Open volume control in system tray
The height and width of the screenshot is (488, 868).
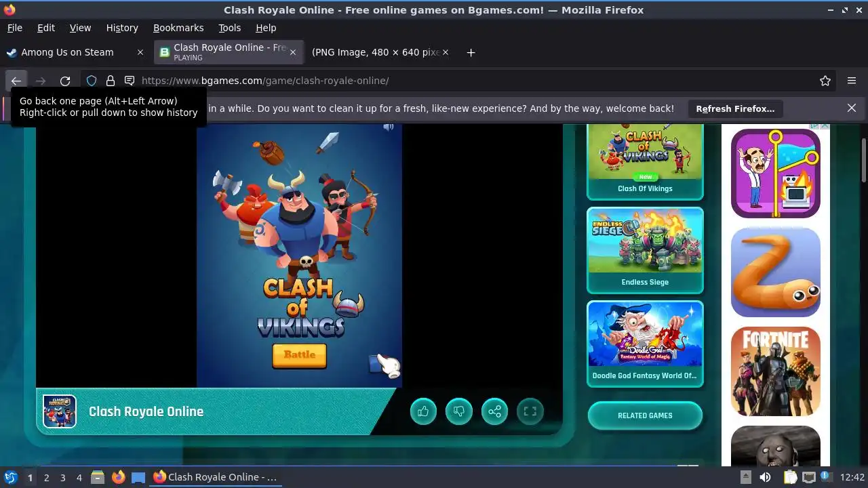766,477
